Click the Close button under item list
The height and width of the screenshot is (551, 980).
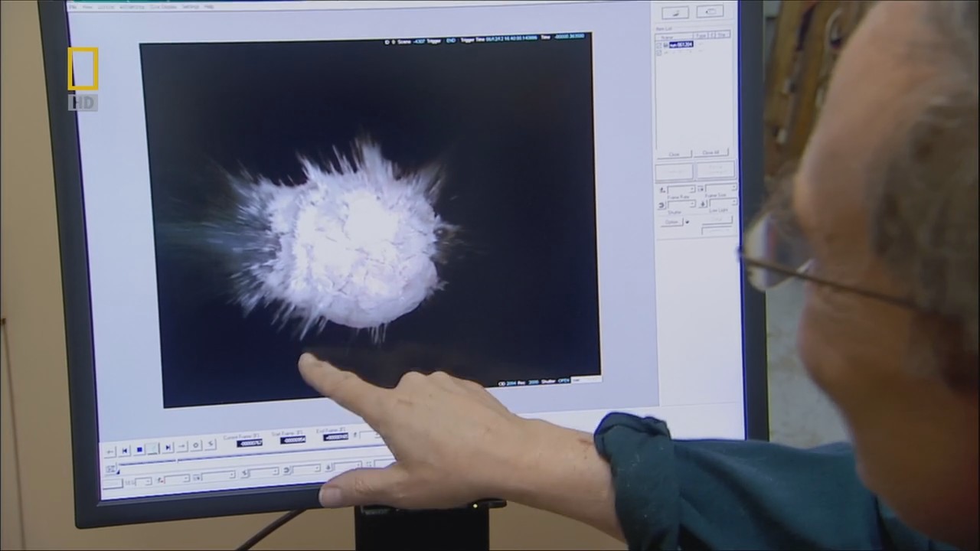674,154
